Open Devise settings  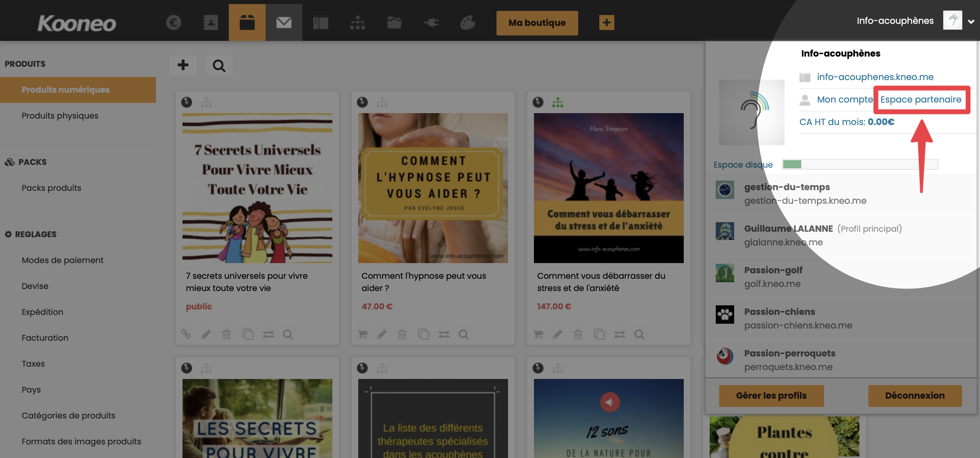[x=35, y=286]
